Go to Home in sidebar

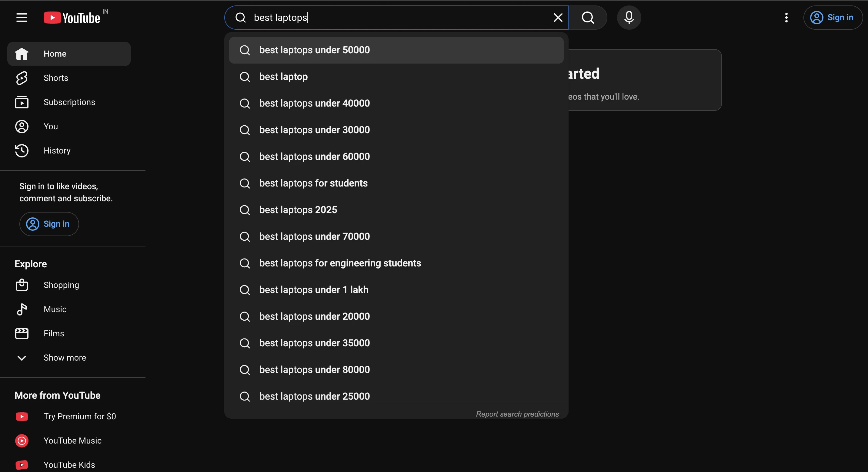point(69,54)
